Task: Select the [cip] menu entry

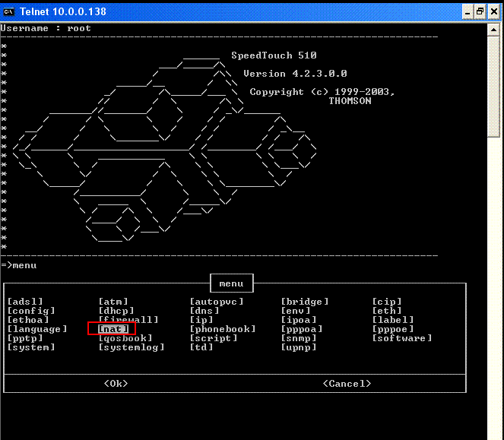Action: coord(387,302)
